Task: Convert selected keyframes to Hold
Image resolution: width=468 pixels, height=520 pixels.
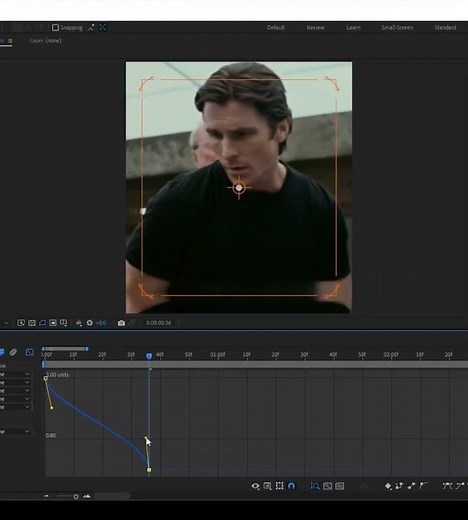Action: coord(399,486)
